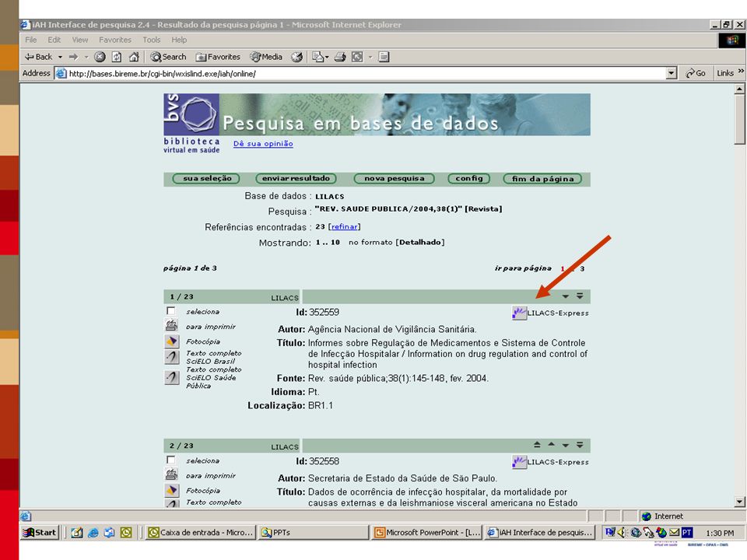Launch Internet Explorer from Quick Launch
Screen dimensions: 747x560
pos(93,532)
